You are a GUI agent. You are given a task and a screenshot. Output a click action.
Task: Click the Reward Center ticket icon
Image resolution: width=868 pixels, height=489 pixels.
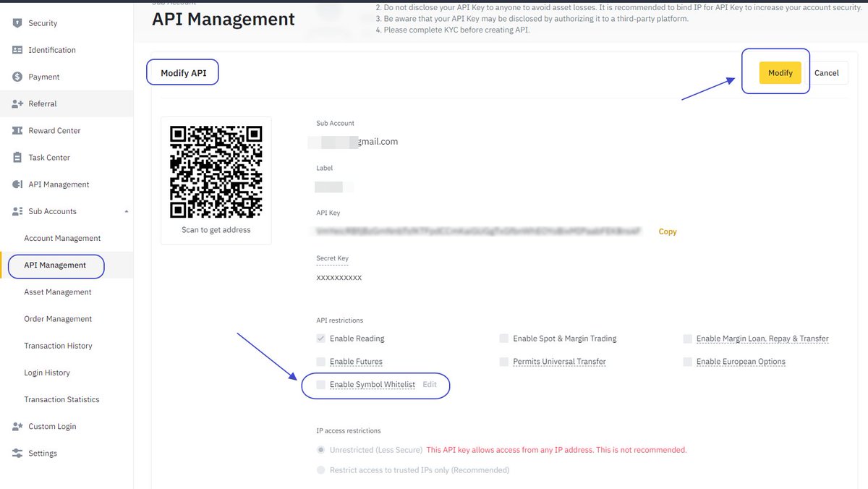pyautogui.click(x=17, y=130)
